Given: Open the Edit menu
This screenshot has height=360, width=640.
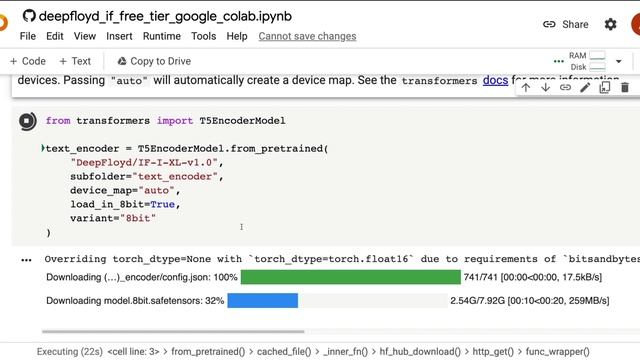Looking at the screenshot, I should [x=55, y=36].
